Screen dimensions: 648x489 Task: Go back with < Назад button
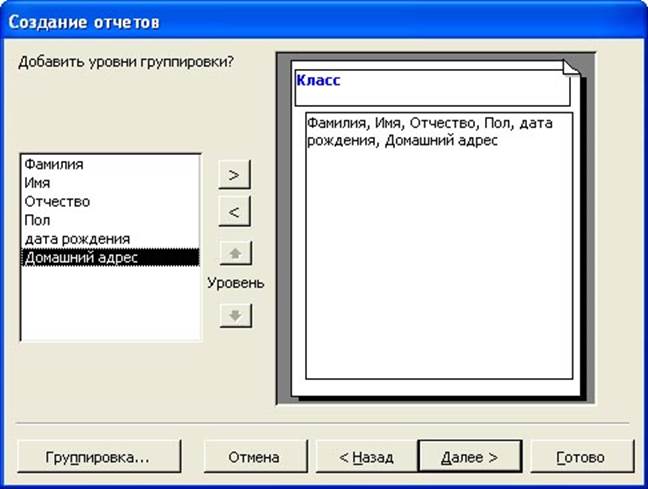(x=367, y=457)
